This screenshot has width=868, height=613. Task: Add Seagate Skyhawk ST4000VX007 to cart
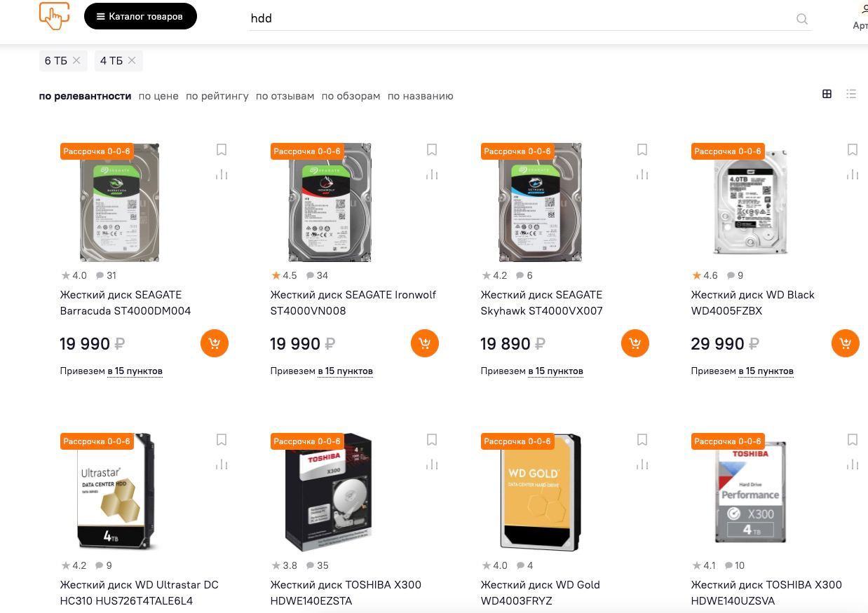click(635, 343)
